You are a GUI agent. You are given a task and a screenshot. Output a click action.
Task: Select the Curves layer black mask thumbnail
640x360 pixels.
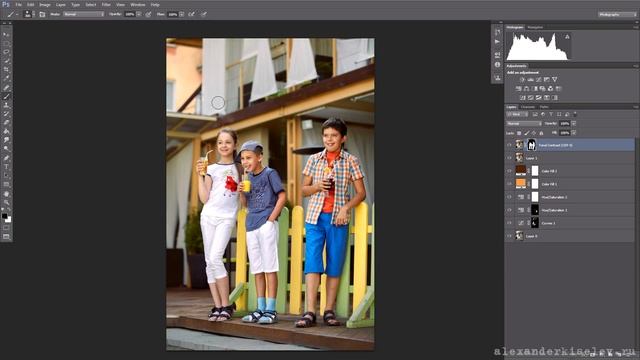click(x=535, y=223)
